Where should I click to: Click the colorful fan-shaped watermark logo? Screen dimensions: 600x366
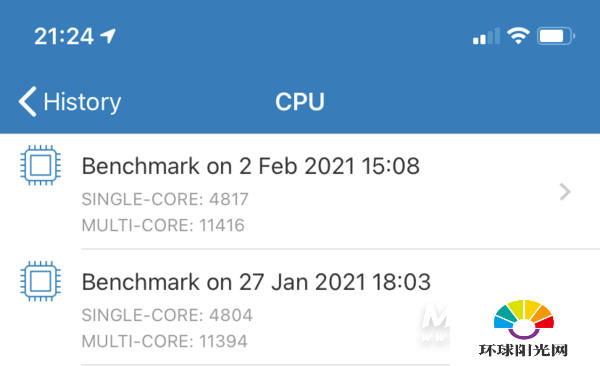(x=524, y=320)
